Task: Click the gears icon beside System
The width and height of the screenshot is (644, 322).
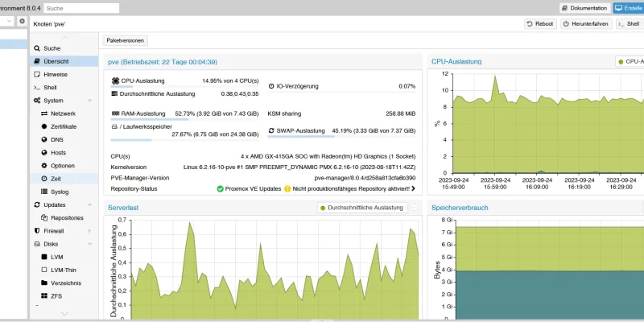Action: [37, 101]
